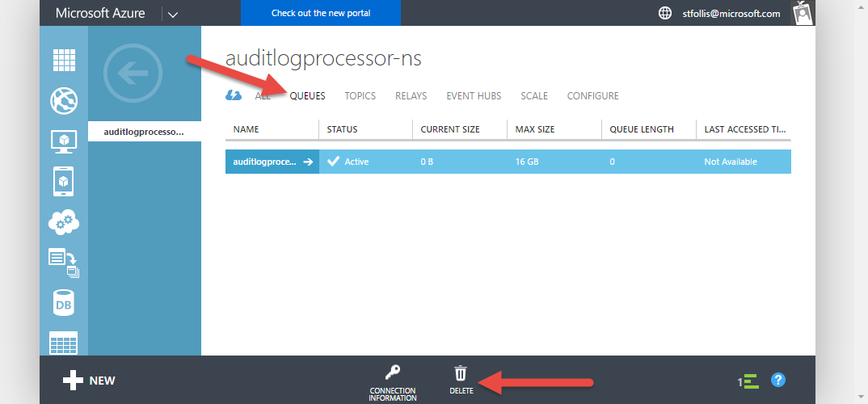Click the auditlogprocessor-ns page title
Viewport: 868px width, 404px height.
click(323, 59)
